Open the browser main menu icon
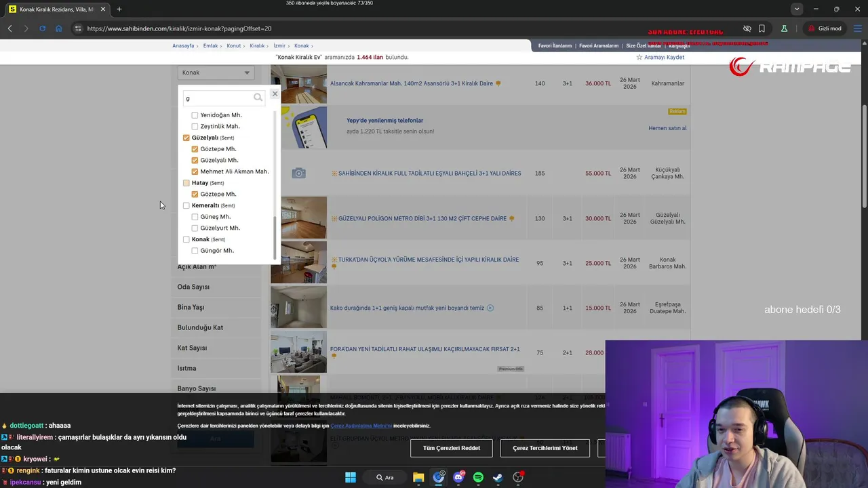This screenshot has width=868, height=488. [858, 28]
